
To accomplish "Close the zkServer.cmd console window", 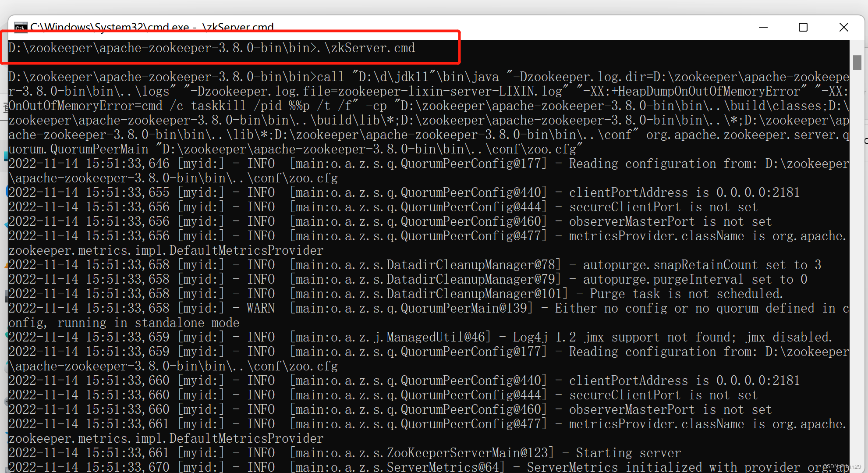I will 844,27.
